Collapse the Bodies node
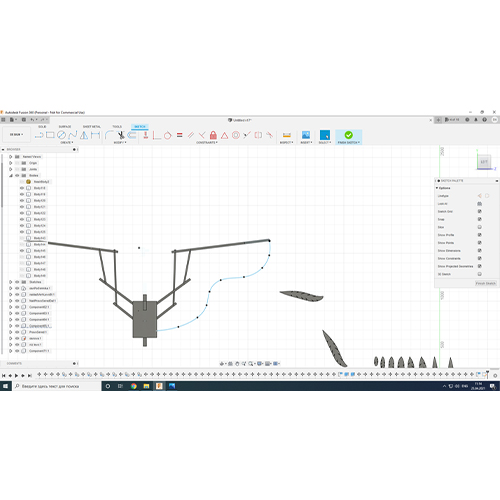The image size is (500, 500). pos(10,175)
